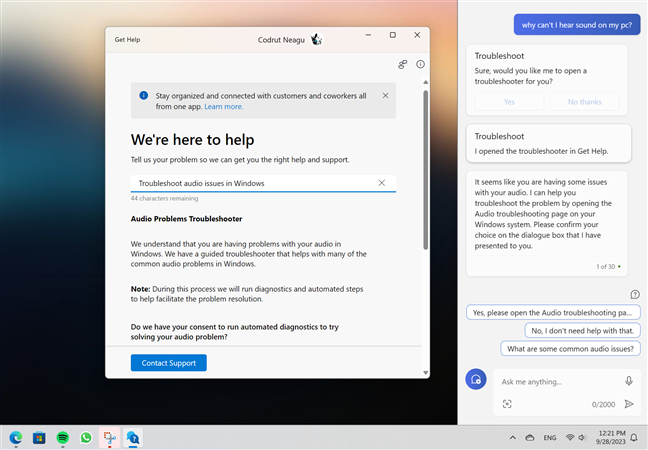
Task: Click the Contact Support button
Action: 169,363
